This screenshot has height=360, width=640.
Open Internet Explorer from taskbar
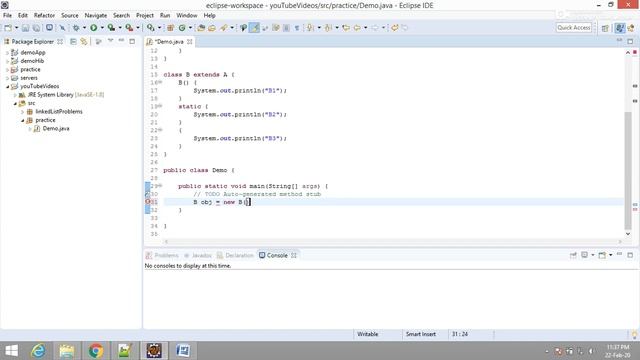tap(38, 351)
